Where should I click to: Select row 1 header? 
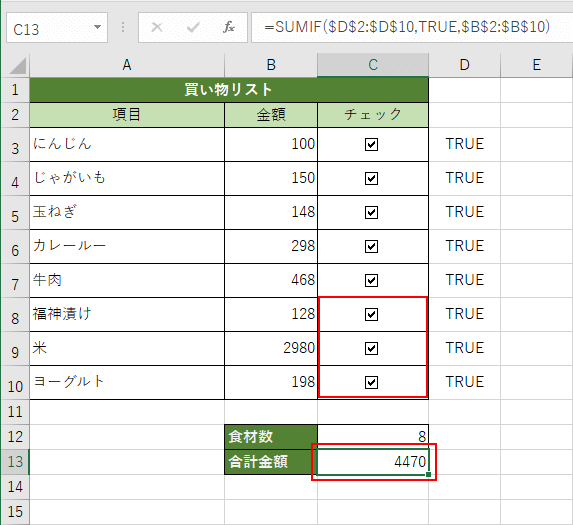coord(15,90)
